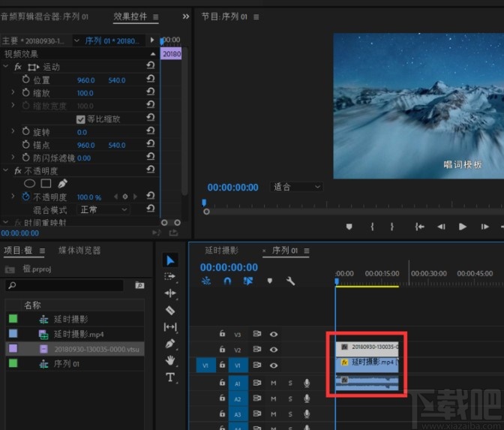This screenshot has width=504, height=430.
Task: Select the Pen tool in toolbar
Action: tap(170, 344)
